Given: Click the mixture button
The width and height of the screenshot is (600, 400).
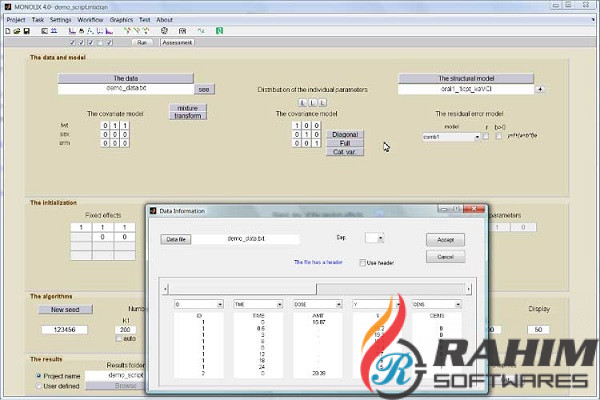Looking at the screenshot, I should click(x=188, y=108).
